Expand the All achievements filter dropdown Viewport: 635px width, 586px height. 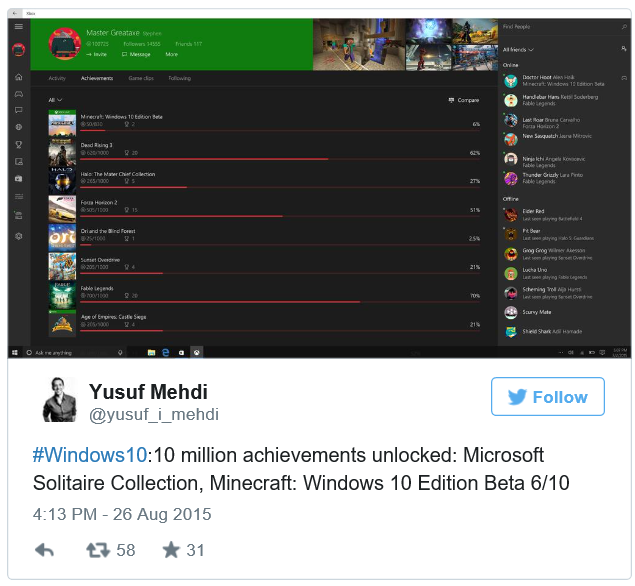(55, 100)
